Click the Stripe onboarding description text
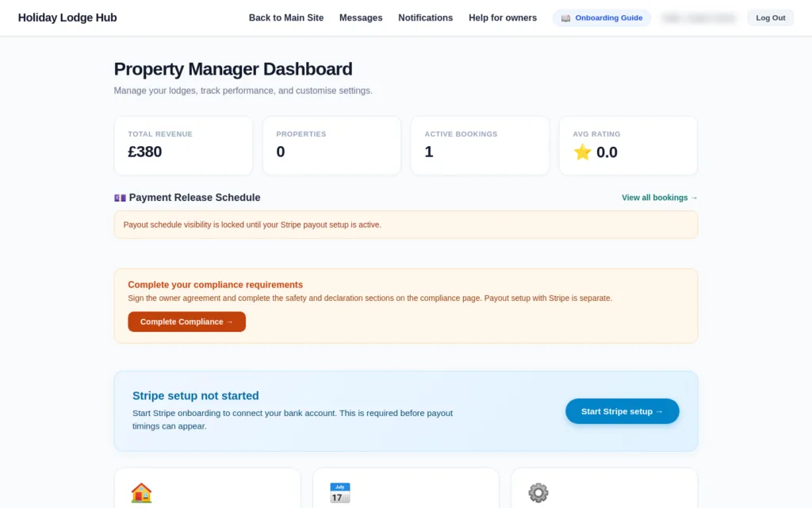Image resolution: width=812 pixels, height=508 pixels. tap(293, 419)
